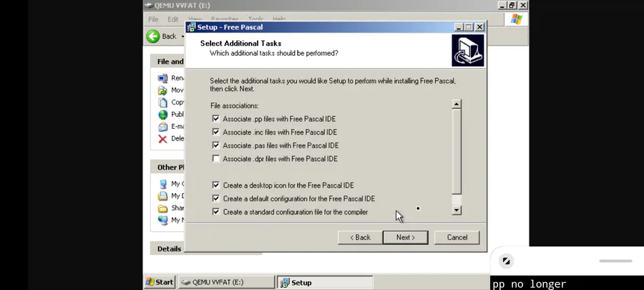This screenshot has width=644, height=290.
Task: Click the red Delete X icon
Action: pyautogui.click(x=163, y=139)
